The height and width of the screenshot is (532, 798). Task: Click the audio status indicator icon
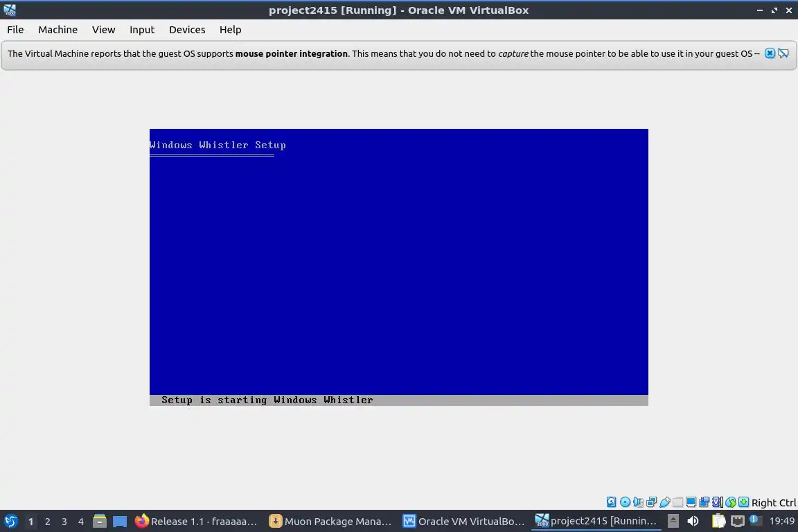pyautogui.click(x=638, y=502)
